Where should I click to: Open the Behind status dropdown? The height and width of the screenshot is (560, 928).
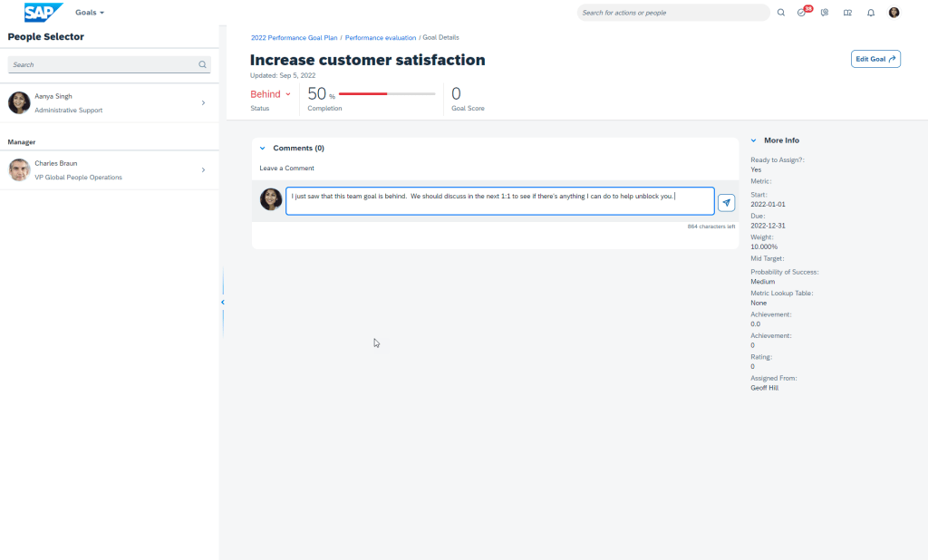(270, 94)
